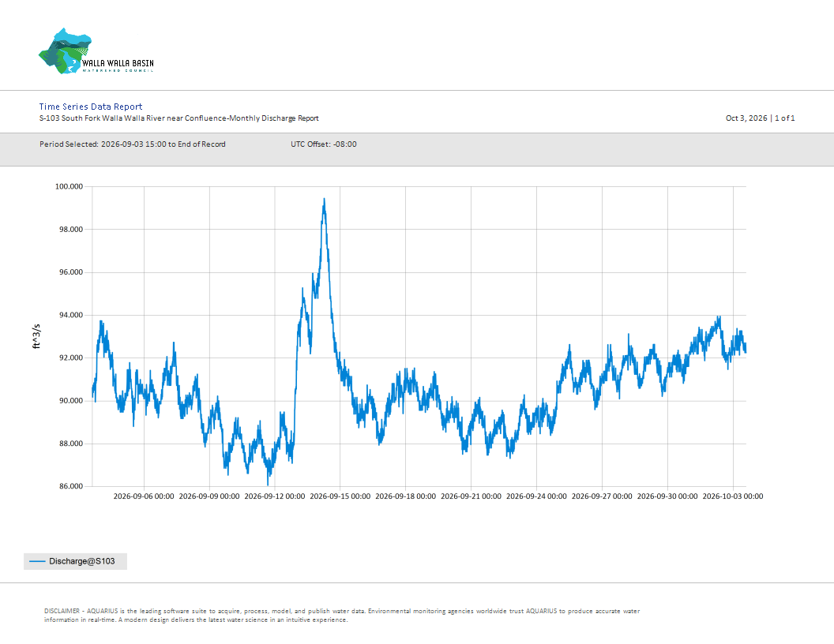The height and width of the screenshot is (644, 834).
Task: Click the 98.000 y-axis label
Action: (x=71, y=230)
